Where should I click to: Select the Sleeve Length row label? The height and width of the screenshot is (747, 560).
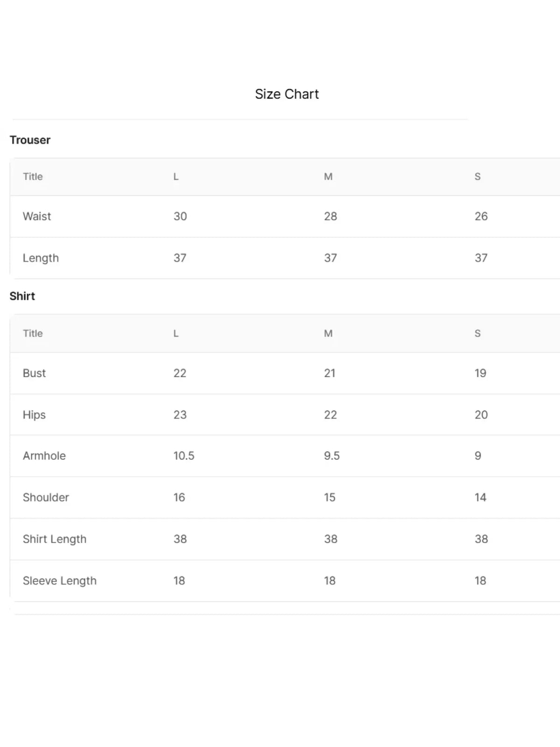coord(60,581)
